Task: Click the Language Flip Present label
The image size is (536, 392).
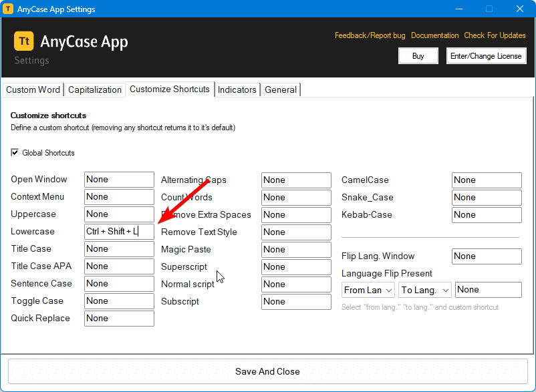Action: pos(387,274)
